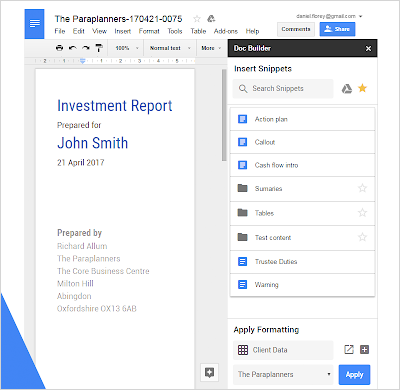Select the paint format roller icon

pyautogui.click(x=99, y=48)
